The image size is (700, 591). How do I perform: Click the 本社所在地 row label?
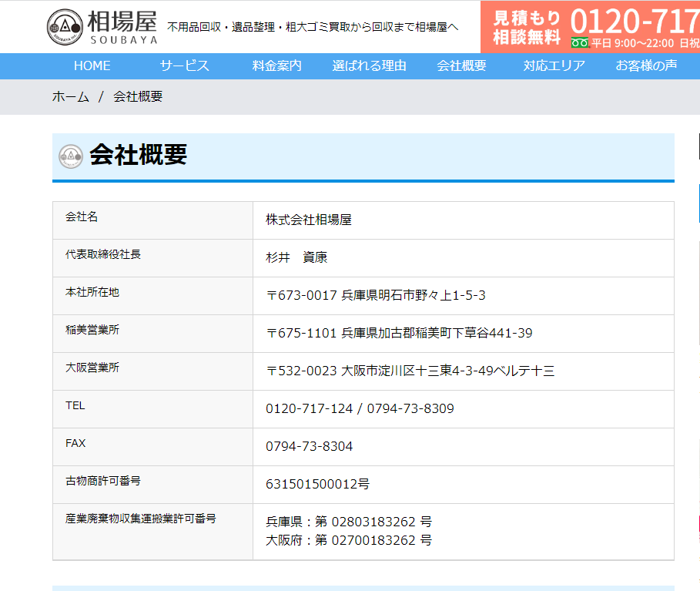pyautogui.click(x=92, y=292)
